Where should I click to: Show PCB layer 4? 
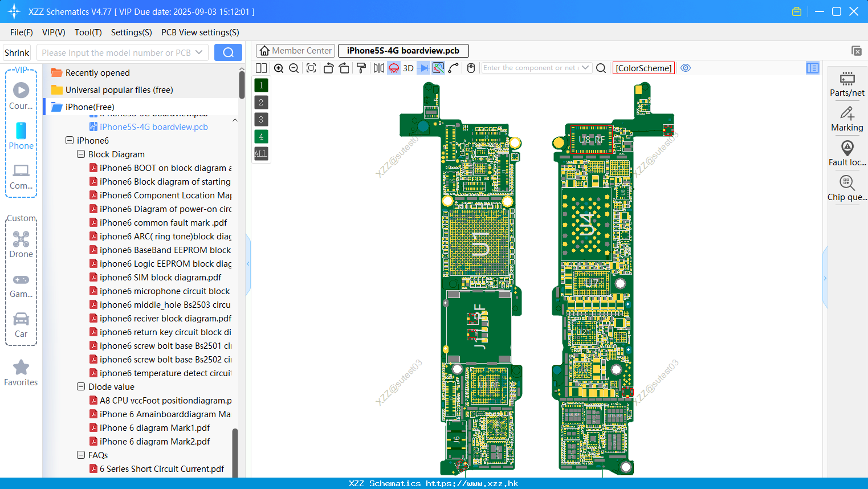pos(261,137)
